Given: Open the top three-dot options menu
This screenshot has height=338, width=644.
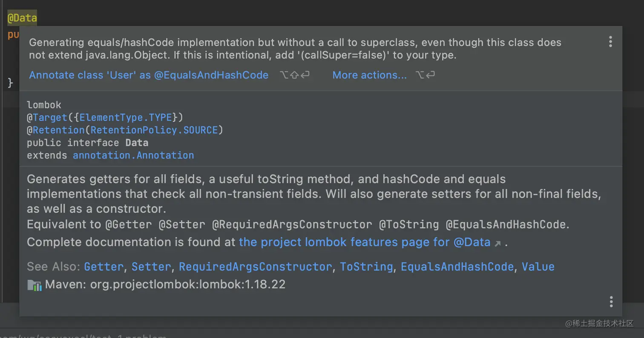Looking at the screenshot, I should (610, 42).
